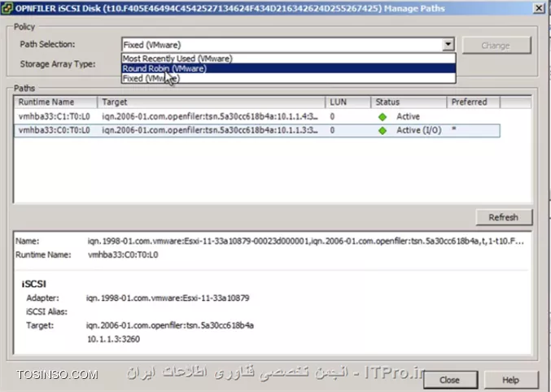Sort by Status column header
The width and height of the screenshot is (551, 392).
click(x=409, y=102)
